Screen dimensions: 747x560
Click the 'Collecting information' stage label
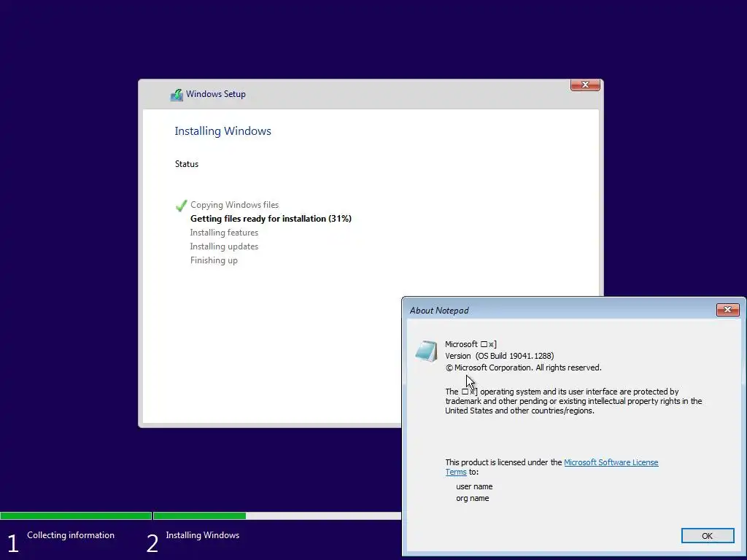71,535
